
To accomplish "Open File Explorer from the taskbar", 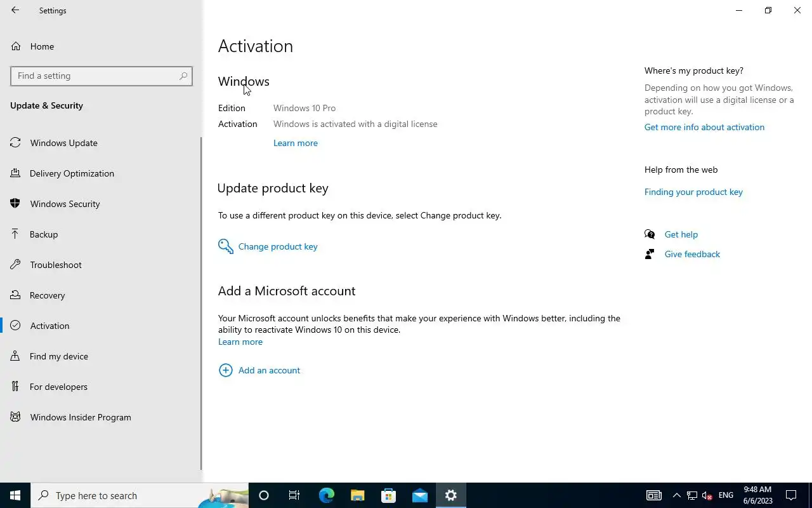I will [357, 495].
